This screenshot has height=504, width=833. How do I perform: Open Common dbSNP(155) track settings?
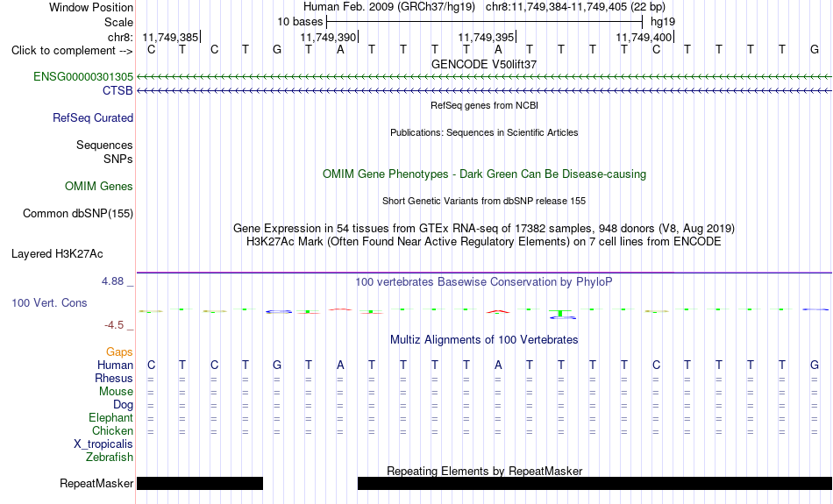(x=78, y=214)
